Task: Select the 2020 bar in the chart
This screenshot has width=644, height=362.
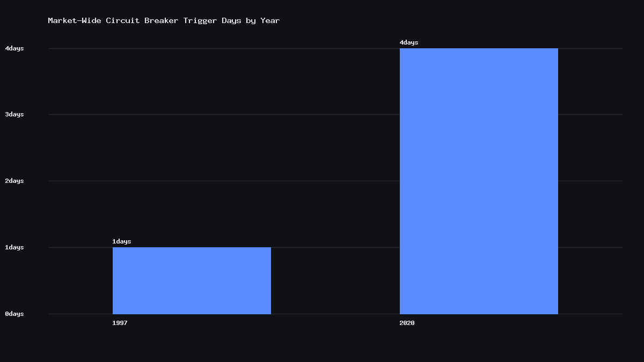Action: 479,181
